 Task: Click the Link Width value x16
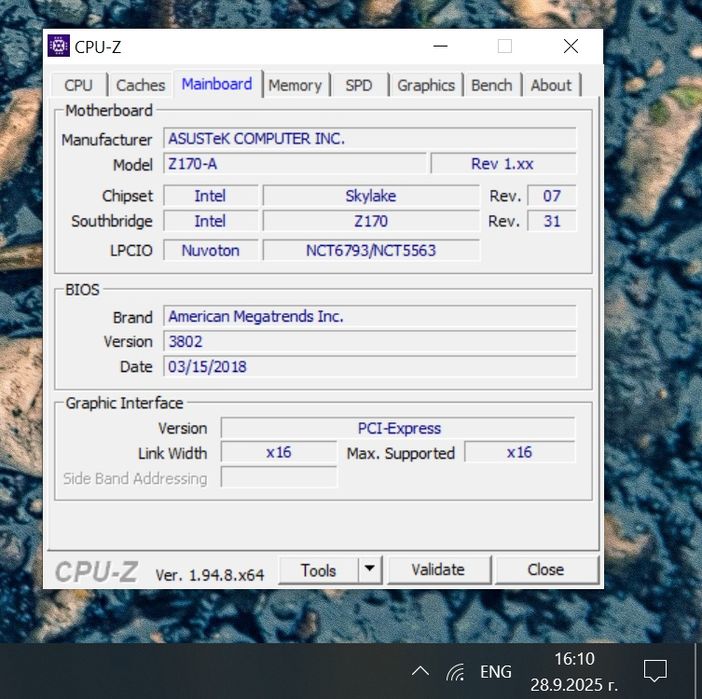tap(279, 452)
